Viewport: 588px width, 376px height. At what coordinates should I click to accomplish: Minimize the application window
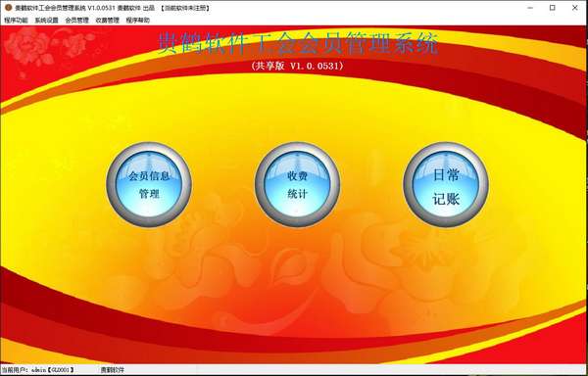pos(530,8)
